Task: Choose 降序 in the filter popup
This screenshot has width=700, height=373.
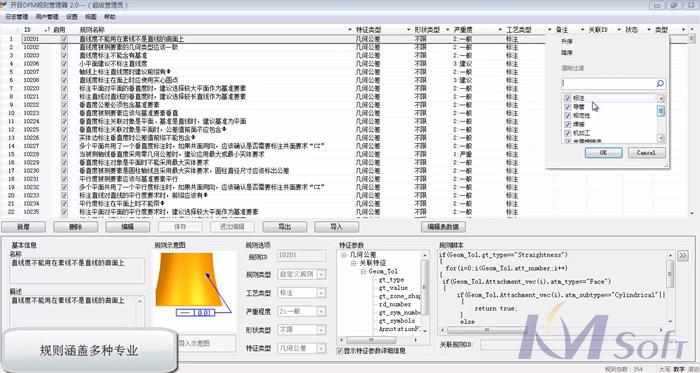Action: point(567,53)
